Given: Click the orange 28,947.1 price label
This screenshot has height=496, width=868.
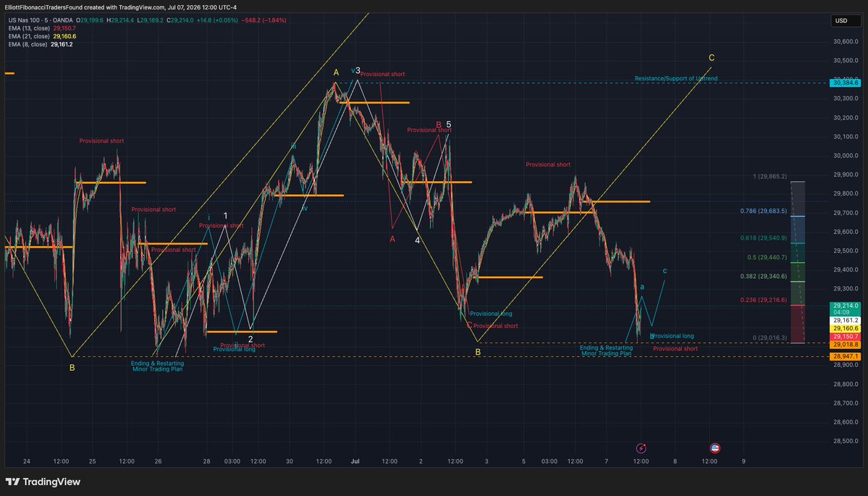Looking at the screenshot, I should (x=845, y=356).
